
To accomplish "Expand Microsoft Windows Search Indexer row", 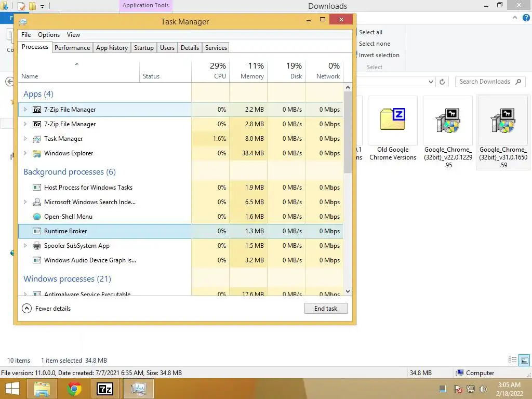I will point(25,202).
